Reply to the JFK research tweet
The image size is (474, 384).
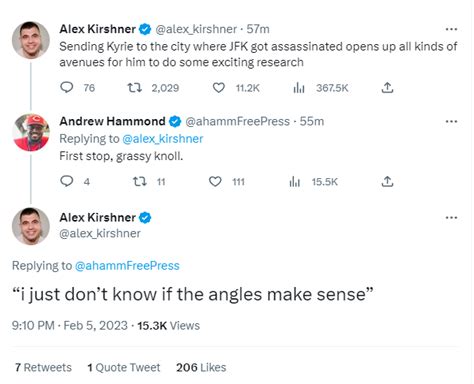[67, 88]
